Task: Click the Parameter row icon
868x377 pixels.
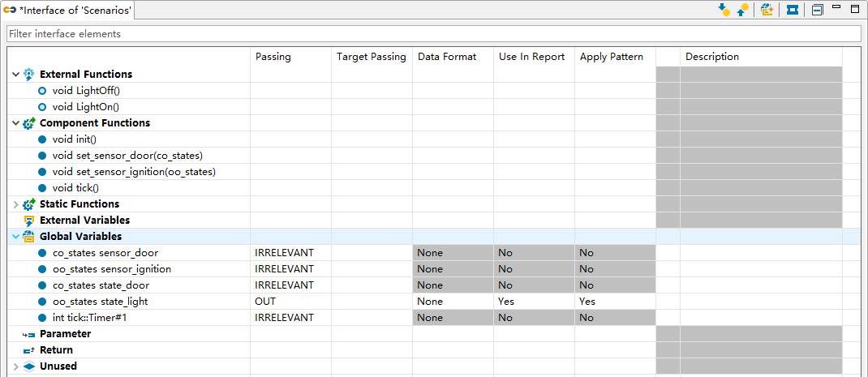Action: (28, 334)
